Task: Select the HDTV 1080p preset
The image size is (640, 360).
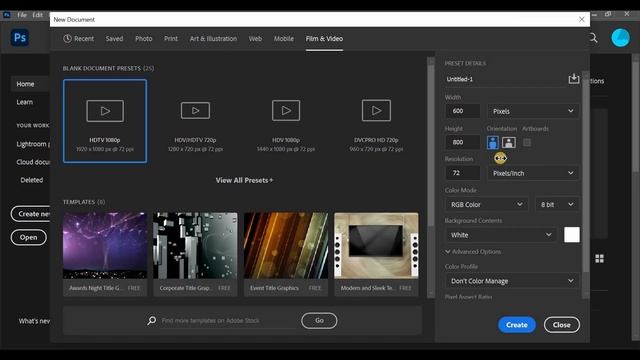Action: 105,121
